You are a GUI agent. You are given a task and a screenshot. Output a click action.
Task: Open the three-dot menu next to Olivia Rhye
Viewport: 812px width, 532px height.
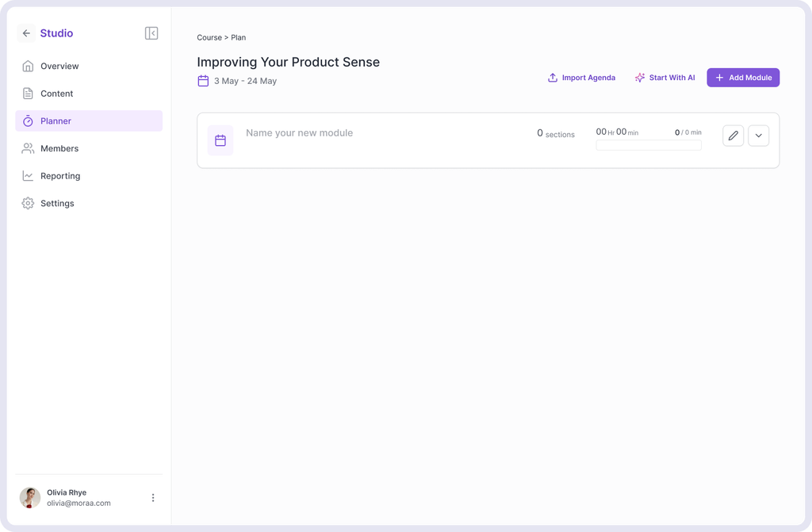(x=153, y=498)
